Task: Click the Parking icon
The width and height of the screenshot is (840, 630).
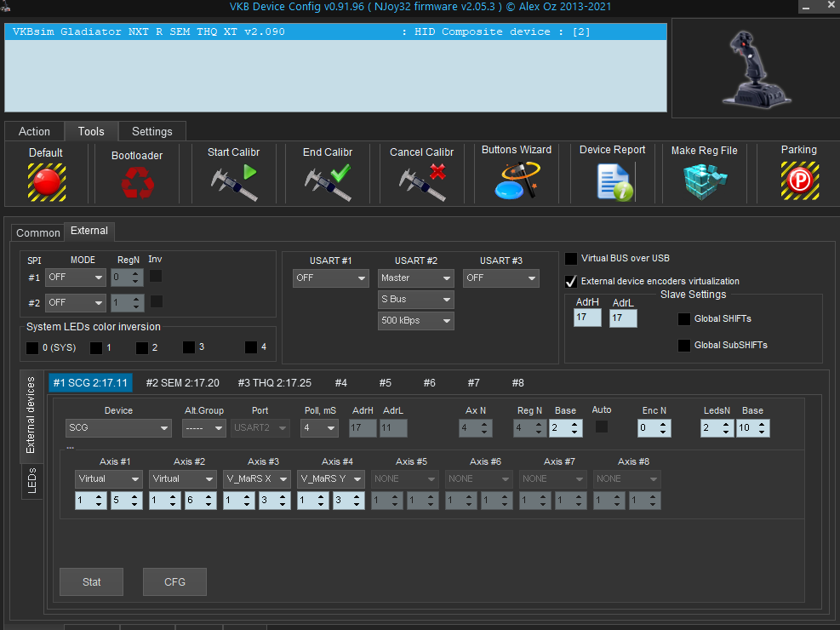Action: (x=799, y=180)
